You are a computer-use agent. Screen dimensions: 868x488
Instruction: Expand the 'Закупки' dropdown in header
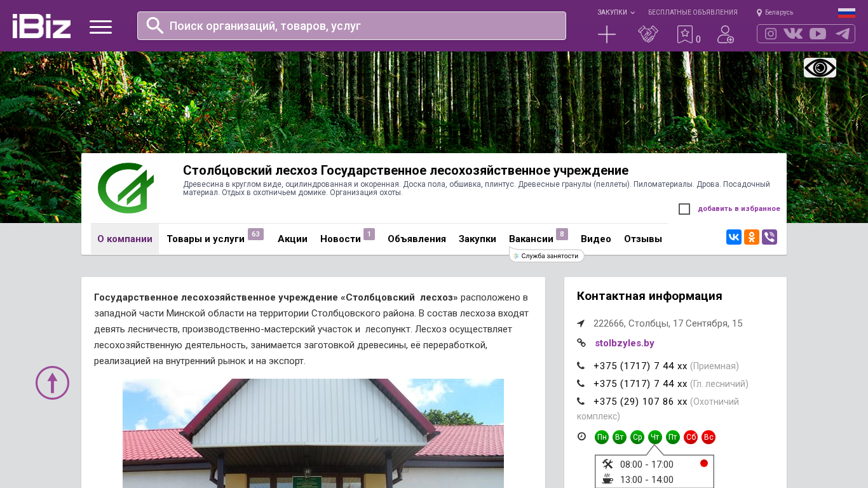click(x=615, y=12)
